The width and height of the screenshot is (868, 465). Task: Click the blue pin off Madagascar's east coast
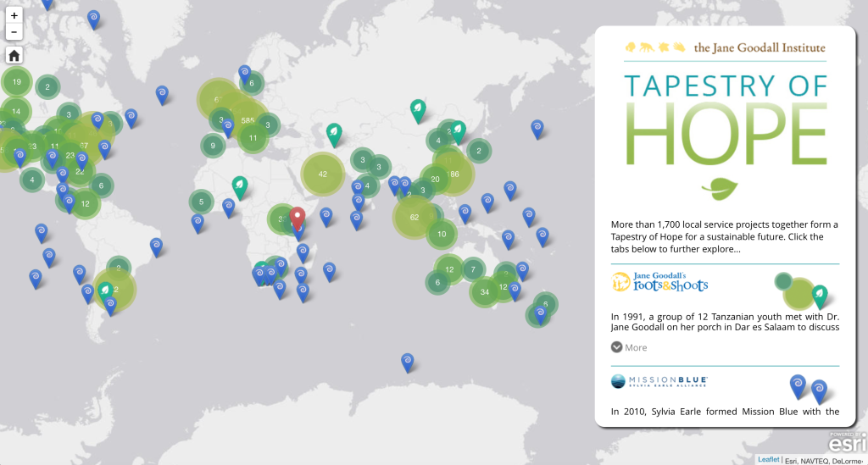[x=330, y=272]
